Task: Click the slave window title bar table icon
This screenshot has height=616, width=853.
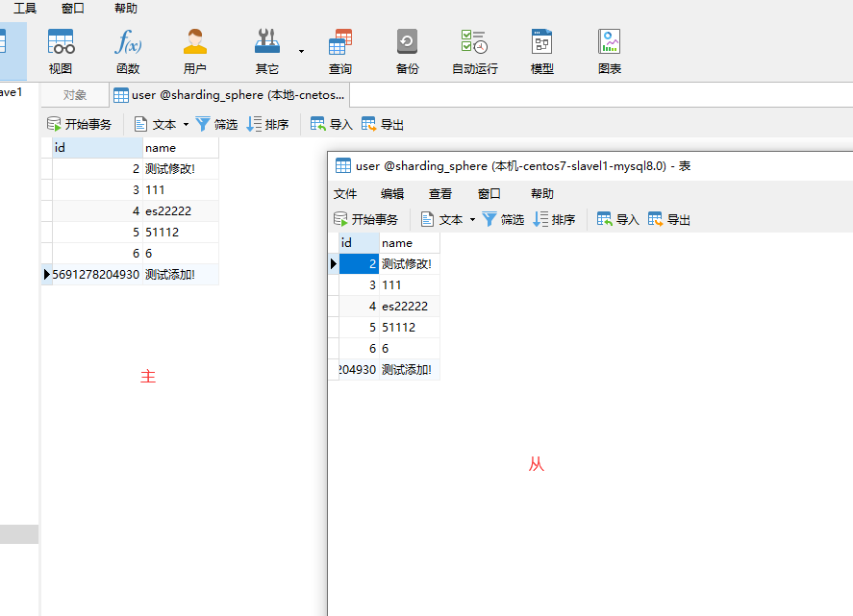Action: (x=343, y=166)
